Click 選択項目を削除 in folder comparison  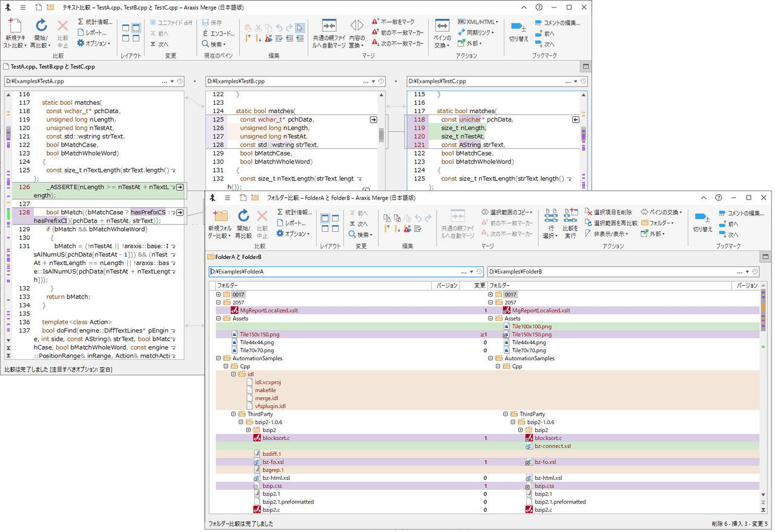(608, 212)
